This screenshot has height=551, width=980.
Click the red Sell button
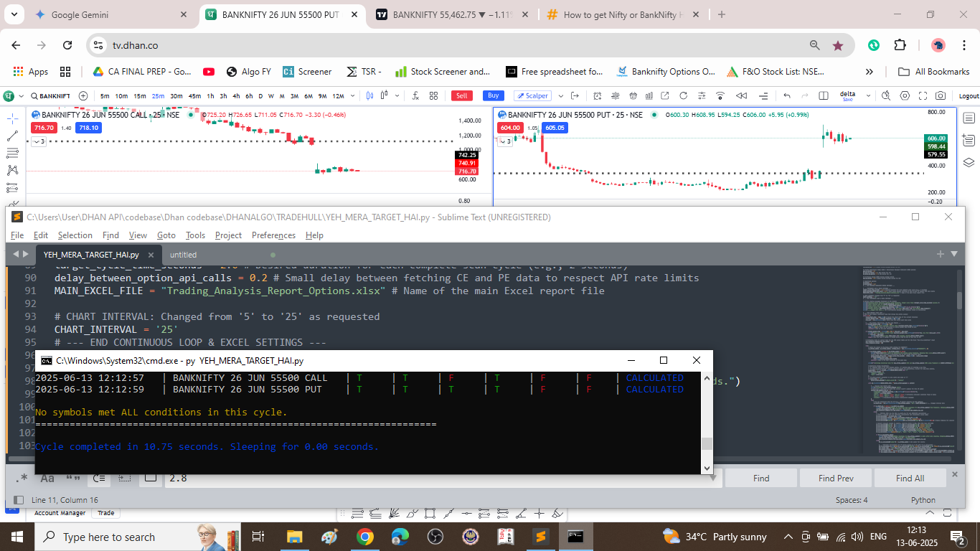click(x=462, y=96)
